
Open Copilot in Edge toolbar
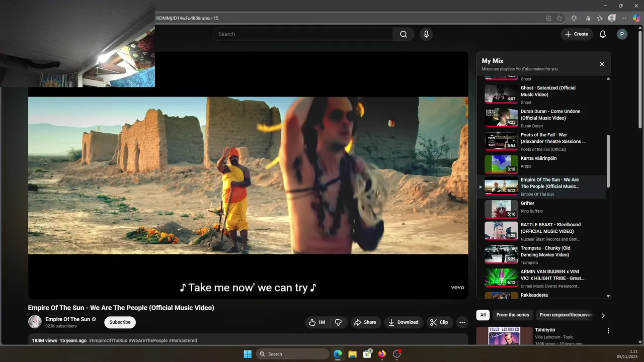[x=636, y=18]
